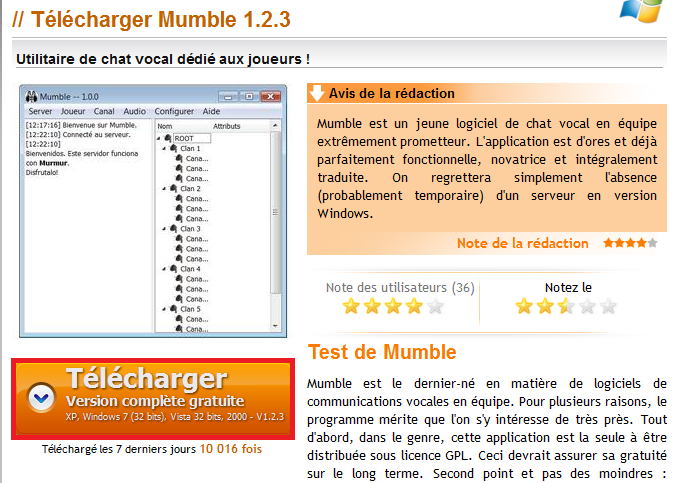
Task: Open the Audio menu in the Mumble window
Action: (135, 111)
